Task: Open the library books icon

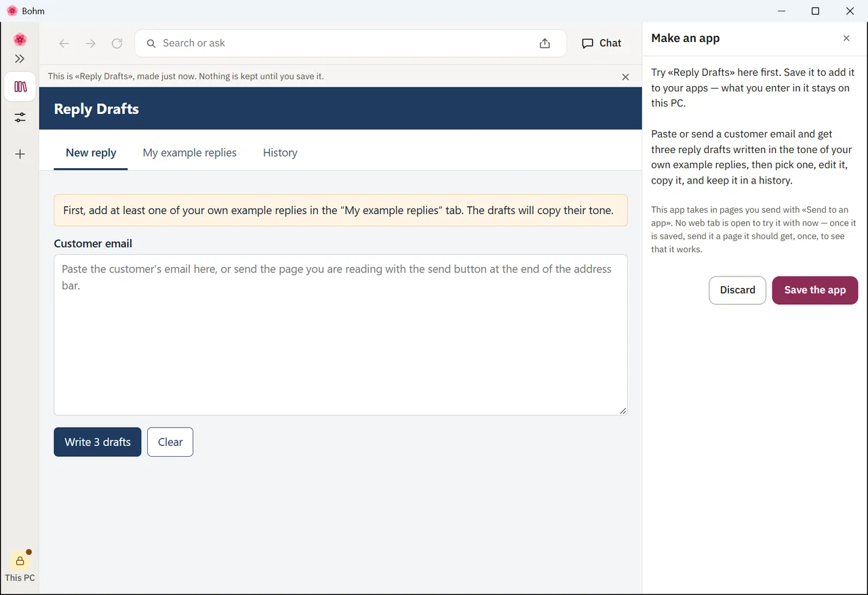Action: tap(20, 87)
